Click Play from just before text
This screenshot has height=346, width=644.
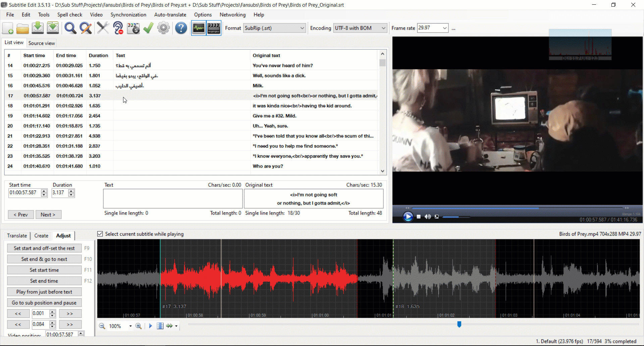(x=44, y=292)
